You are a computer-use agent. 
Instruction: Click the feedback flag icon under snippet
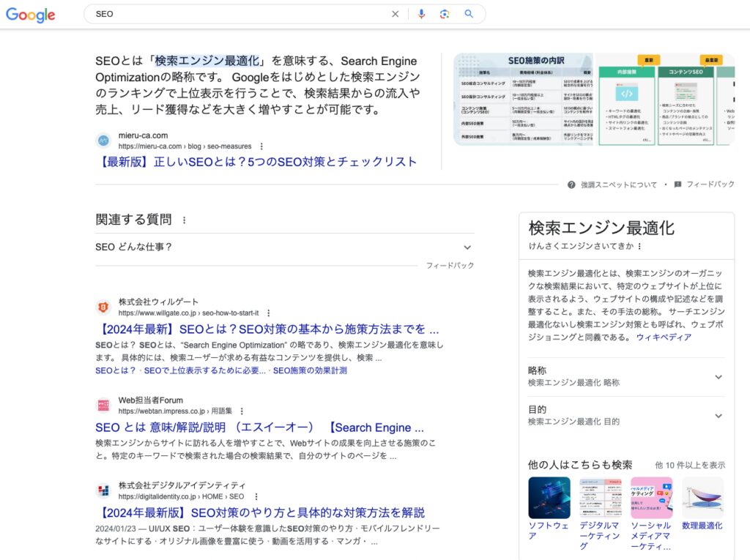click(x=677, y=184)
